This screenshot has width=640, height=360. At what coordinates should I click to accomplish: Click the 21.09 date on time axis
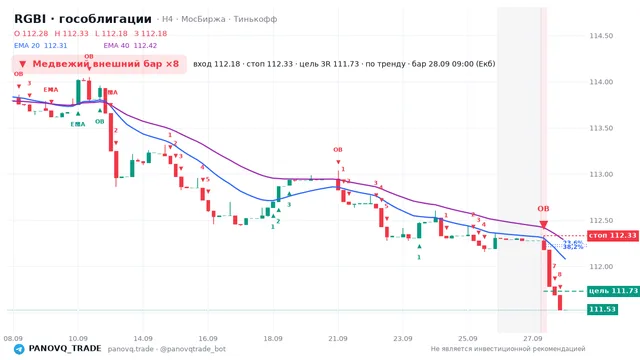pos(338,338)
